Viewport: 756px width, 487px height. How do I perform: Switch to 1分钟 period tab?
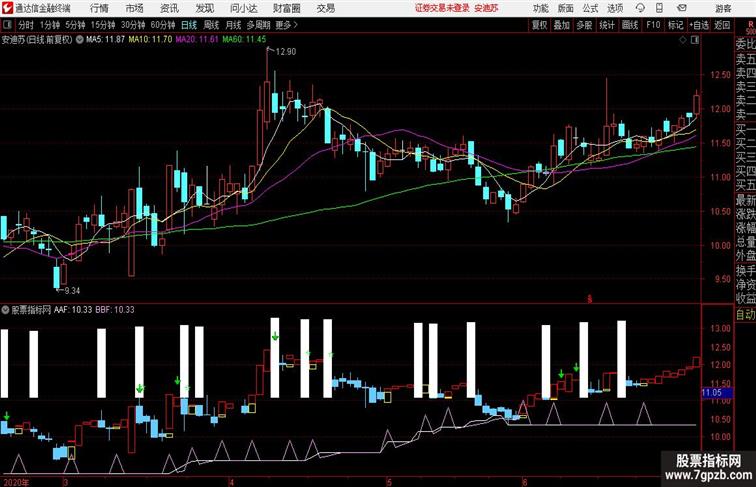click(50, 25)
